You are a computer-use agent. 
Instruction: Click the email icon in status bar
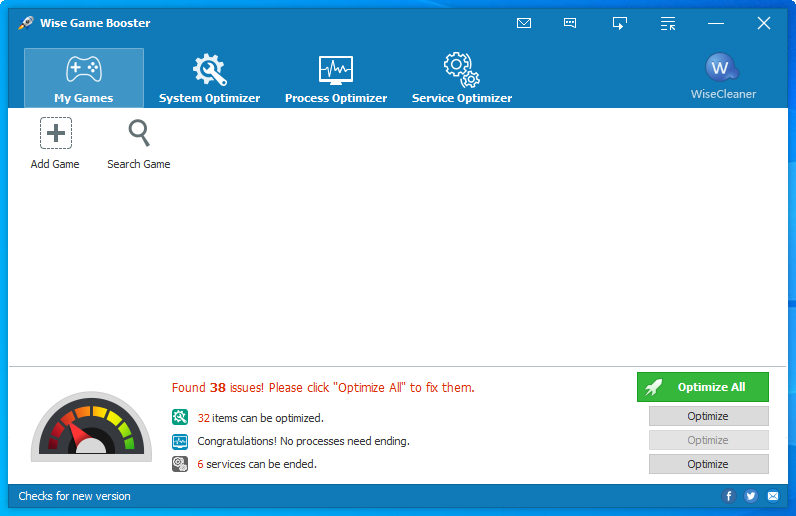click(x=773, y=496)
